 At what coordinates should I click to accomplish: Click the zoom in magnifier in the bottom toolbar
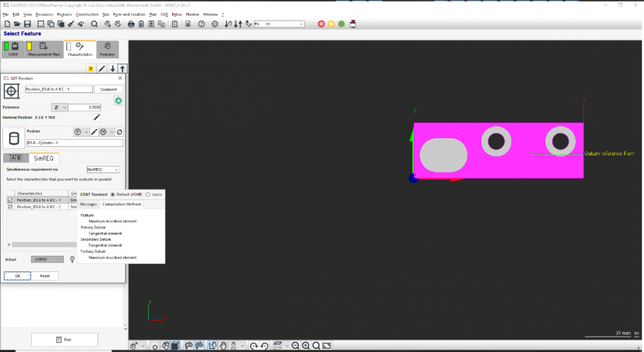(306, 346)
